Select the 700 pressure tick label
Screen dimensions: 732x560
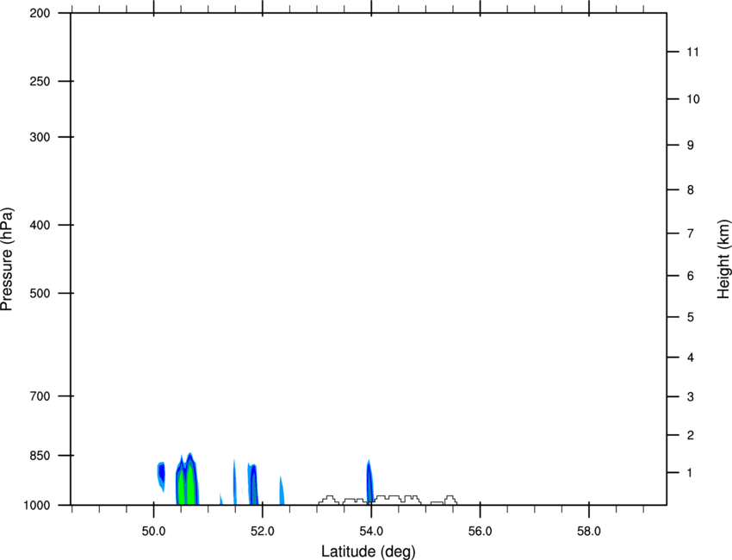coord(40,396)
